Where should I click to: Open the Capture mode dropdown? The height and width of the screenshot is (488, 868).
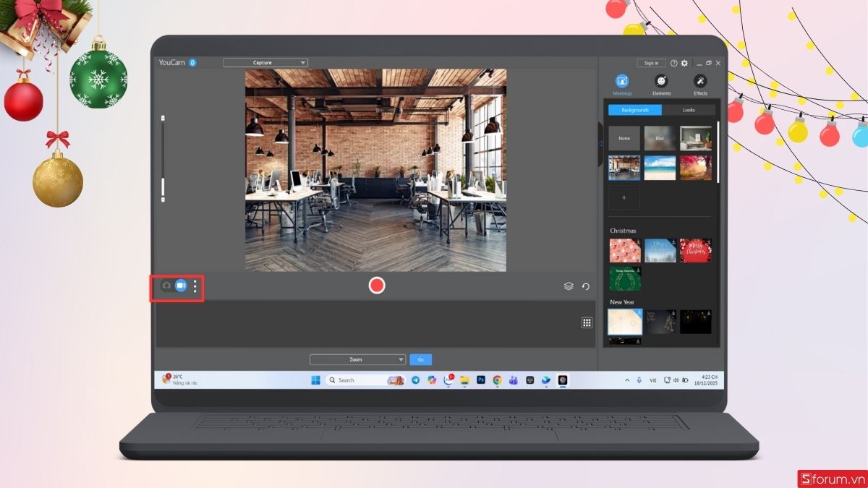point(265,62)
